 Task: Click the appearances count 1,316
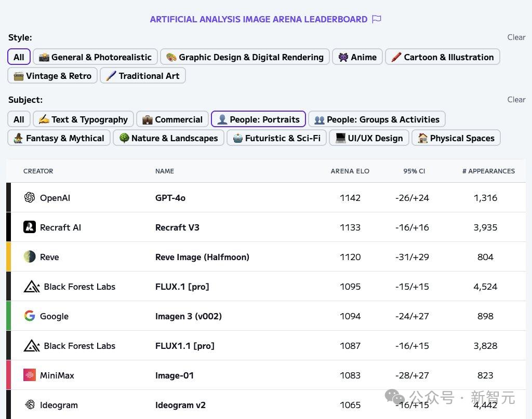(486, 198)
